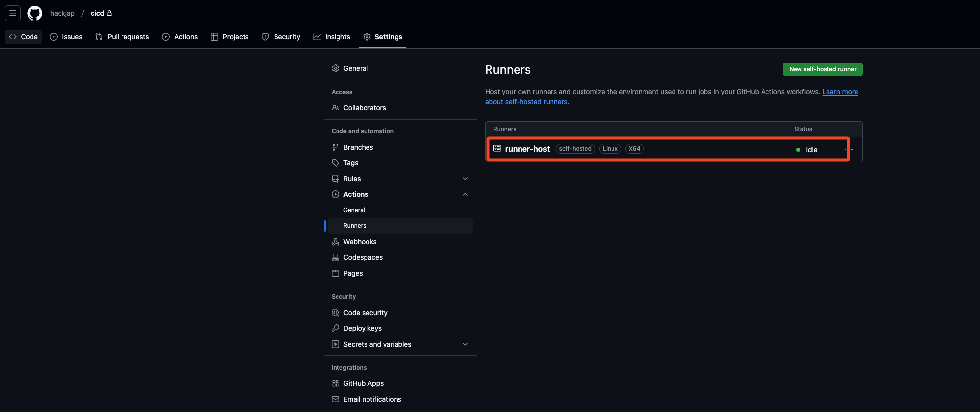Click the Idle status text

click(x=812, y=150)
